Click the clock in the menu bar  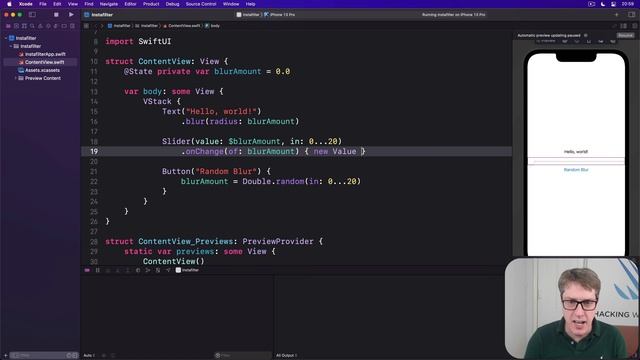point(628,4)
